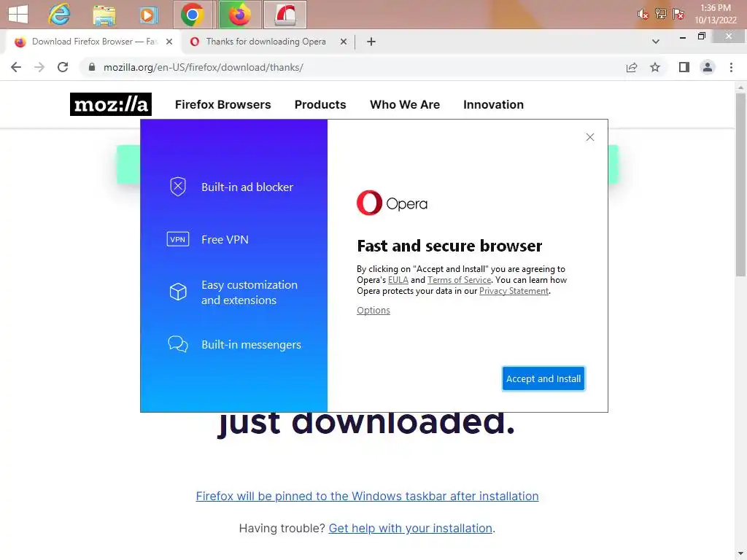
Task: Open the Windows Start button
Action: click(x=18, y=15)
